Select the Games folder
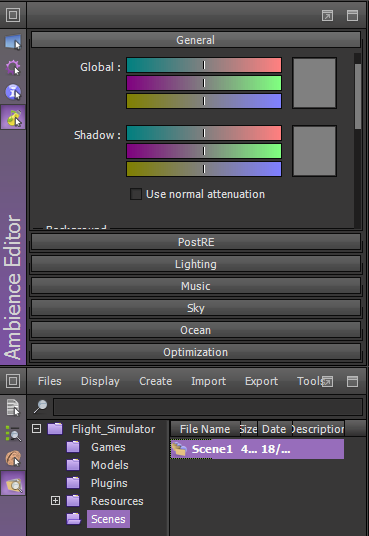The image size is (369, 536). pyautogui.click(x=108, y=447)
